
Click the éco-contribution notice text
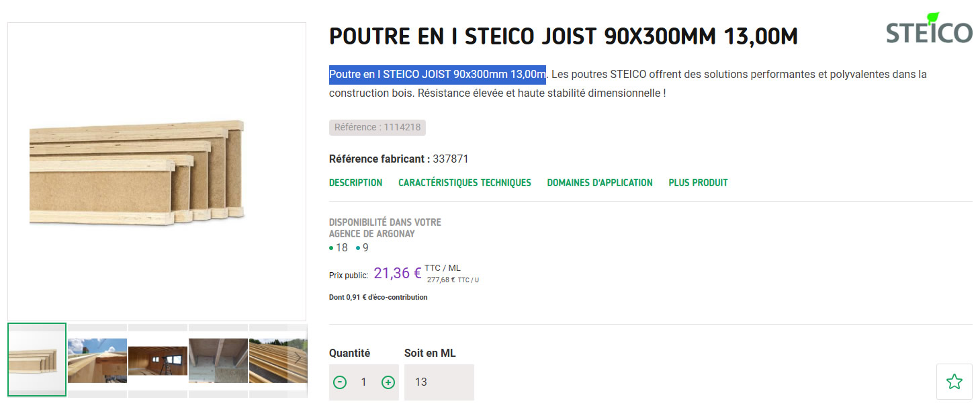[377, 296]
